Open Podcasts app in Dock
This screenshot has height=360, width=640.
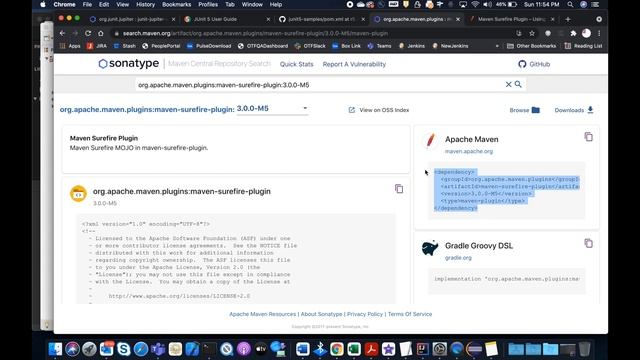[244, 349]
